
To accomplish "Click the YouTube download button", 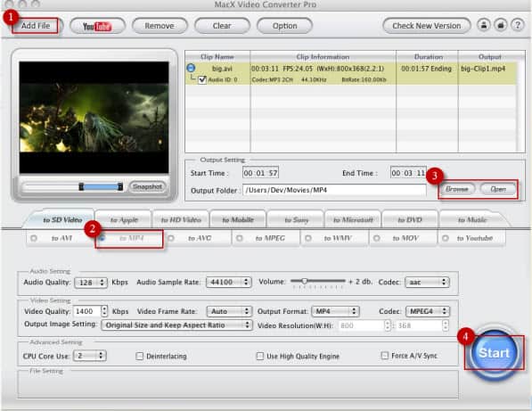I will (x=97, y=26).
